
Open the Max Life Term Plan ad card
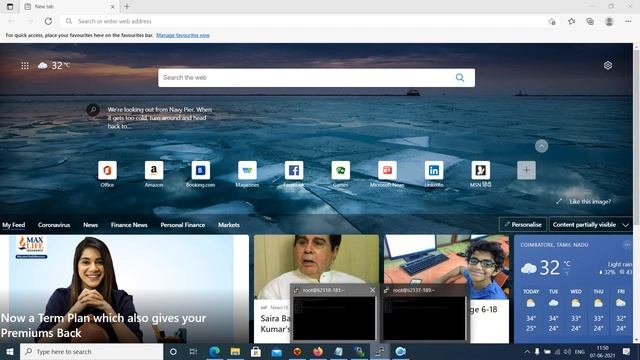[124, 289]
